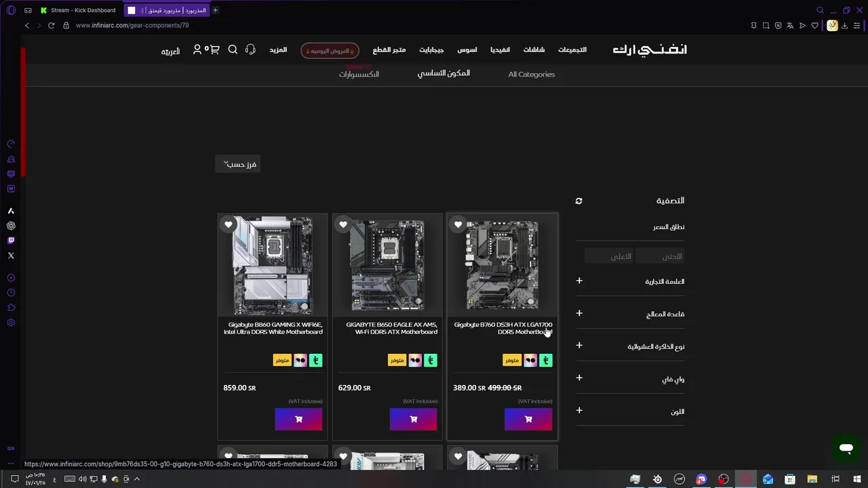Open the shopping cart icon

pos(215,49)
